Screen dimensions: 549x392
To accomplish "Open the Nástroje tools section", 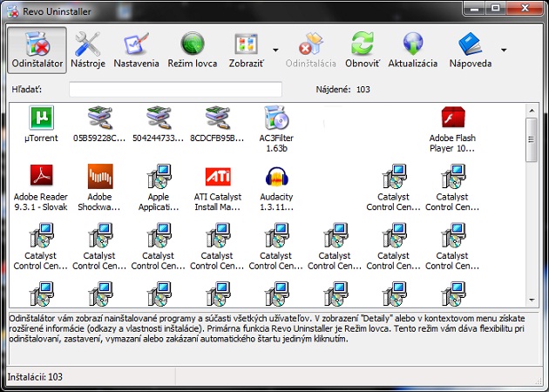I will (88, 50).
